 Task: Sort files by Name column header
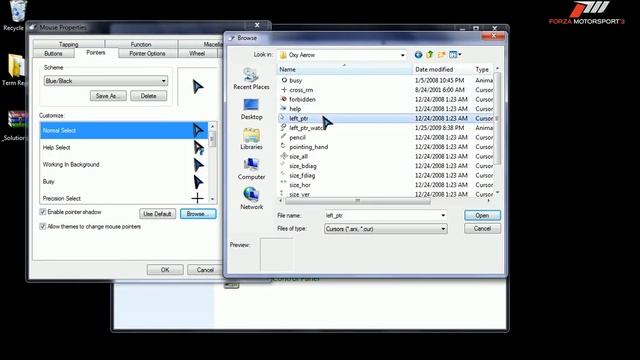click(345, 69)
